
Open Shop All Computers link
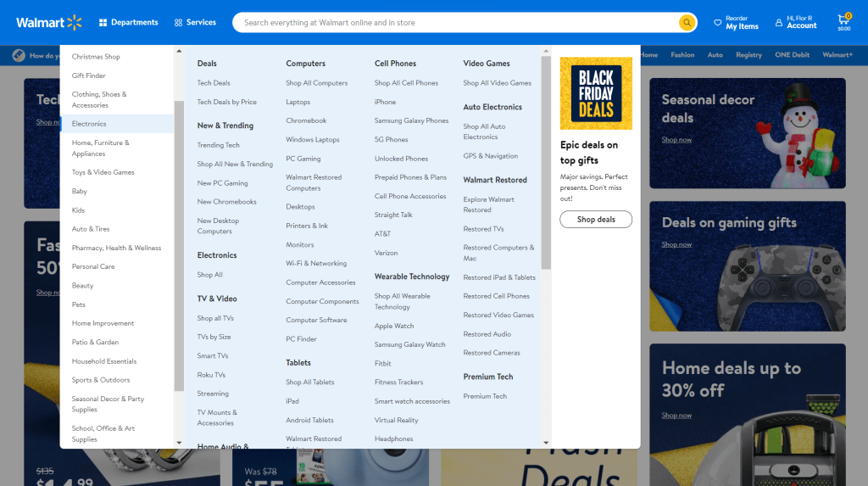pyautogui.click(x=317, y=83)
